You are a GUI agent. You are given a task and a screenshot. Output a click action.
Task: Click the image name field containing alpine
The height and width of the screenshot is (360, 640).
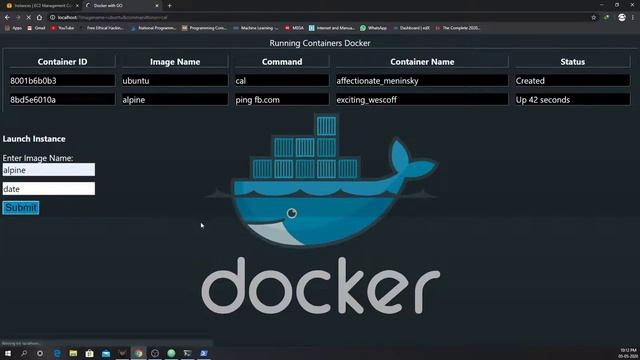pyautogui.click(x=49, y=170)
